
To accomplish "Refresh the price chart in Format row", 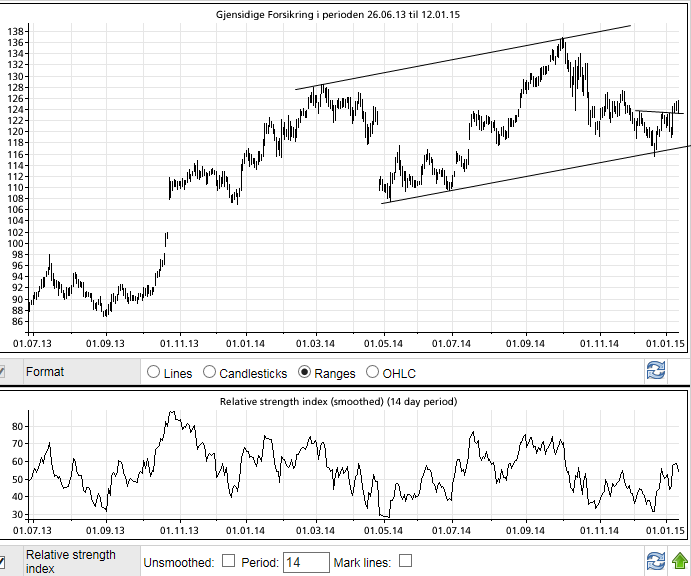I will pos(656,371).
